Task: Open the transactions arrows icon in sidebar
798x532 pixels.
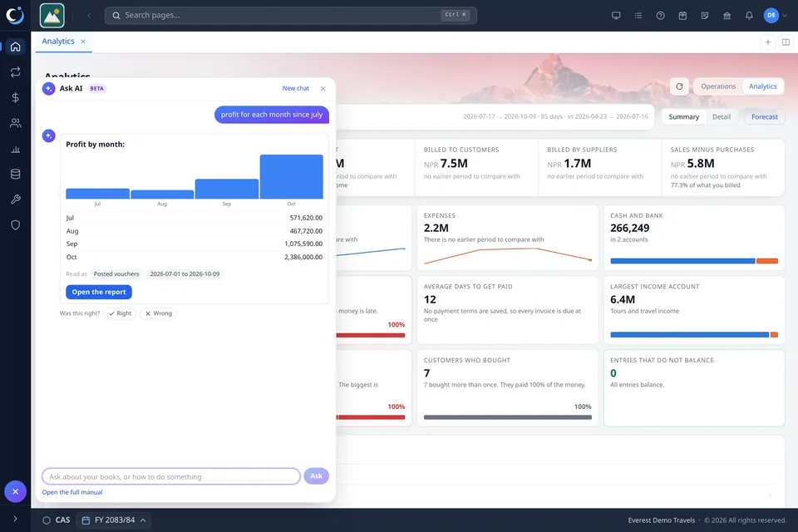Action: click(x=15, y=71)
